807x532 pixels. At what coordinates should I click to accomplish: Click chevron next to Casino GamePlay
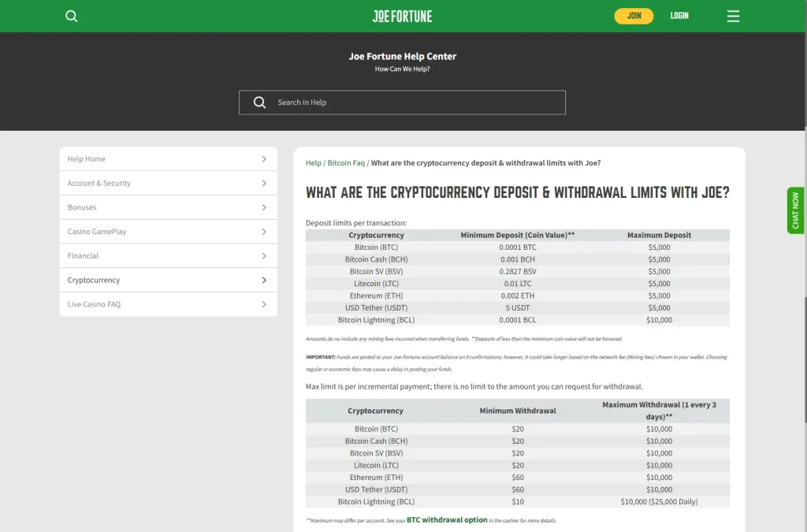click(264, 232)
